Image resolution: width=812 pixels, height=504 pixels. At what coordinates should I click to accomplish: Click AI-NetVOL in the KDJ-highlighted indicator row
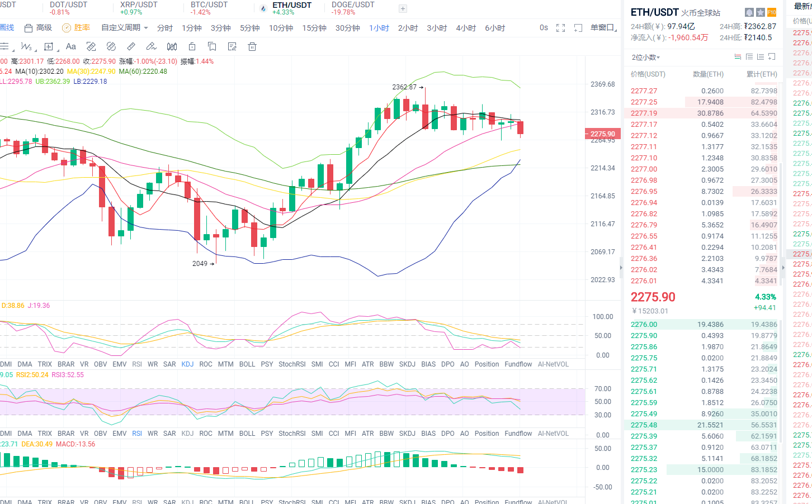click(x=553, y=364)
